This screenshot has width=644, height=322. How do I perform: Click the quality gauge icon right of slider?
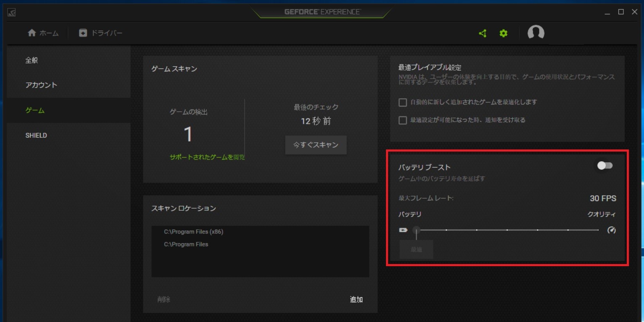coord(611,230)
